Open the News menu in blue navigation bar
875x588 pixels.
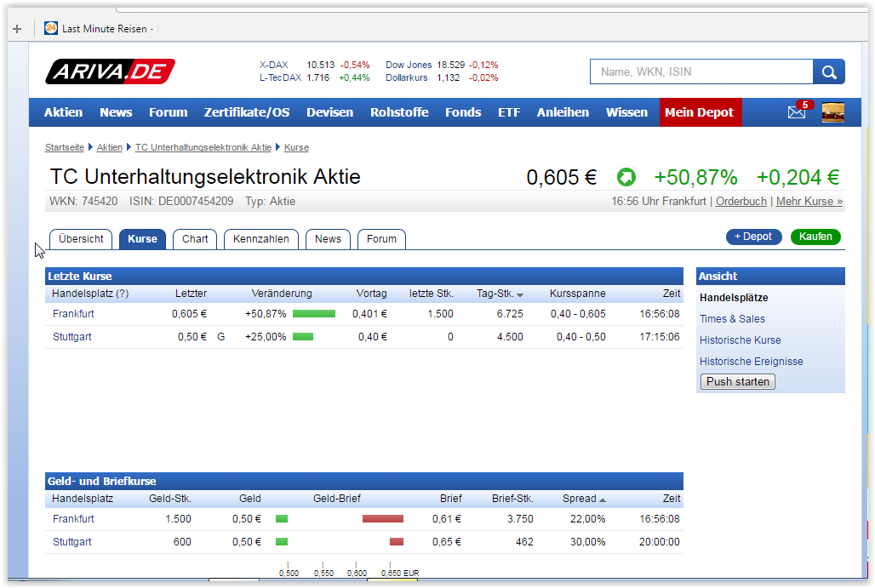click(116, 112)
